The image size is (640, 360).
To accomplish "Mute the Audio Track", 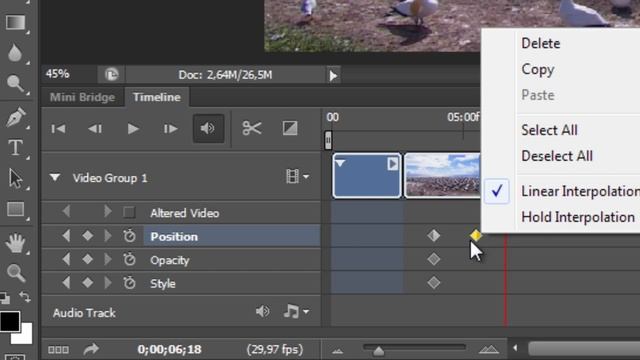I will (x=262, y=311).
